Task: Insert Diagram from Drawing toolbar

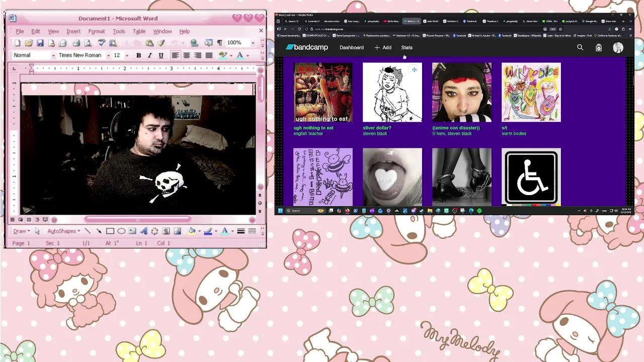Action: coord(154,231)
